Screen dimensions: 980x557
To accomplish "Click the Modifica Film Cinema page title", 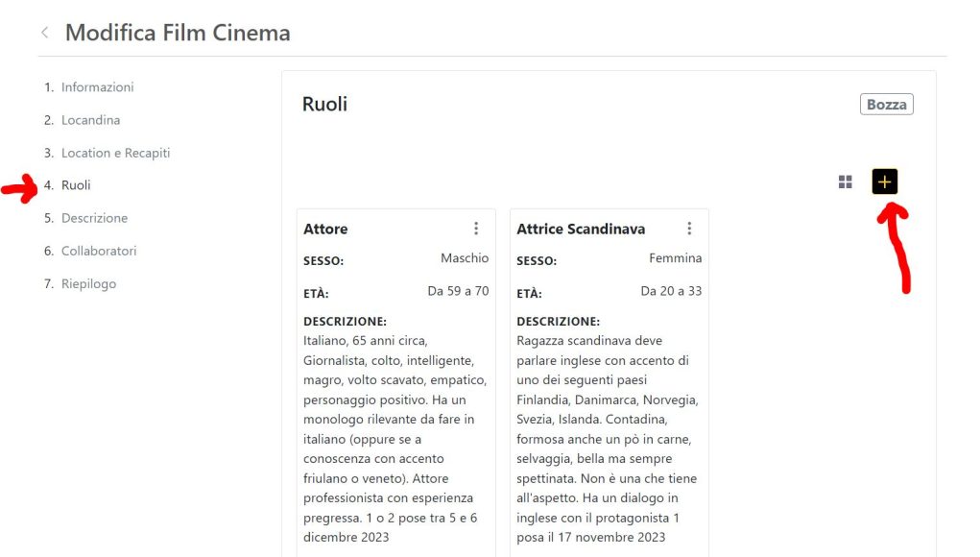I will (x=178, y=33).
